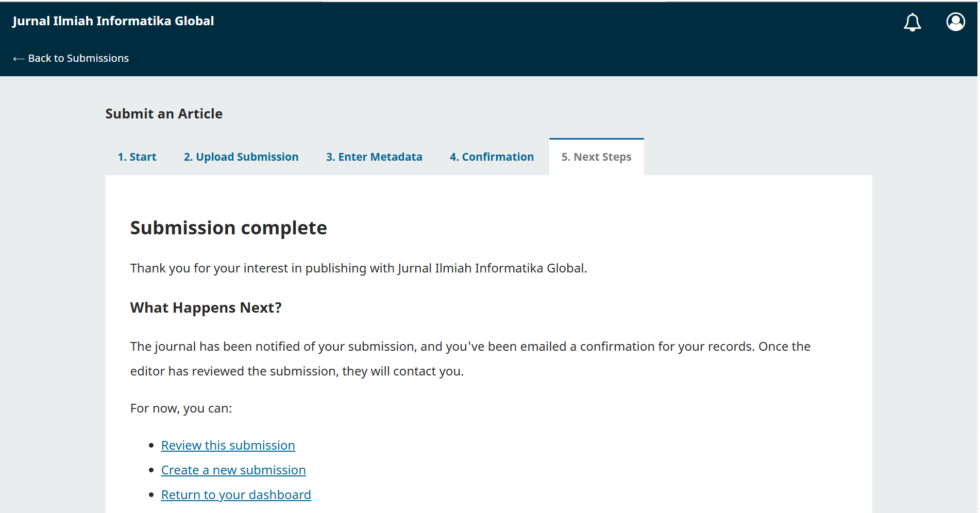Switch to the 2. Upload Submission tab

coord(241,157)
